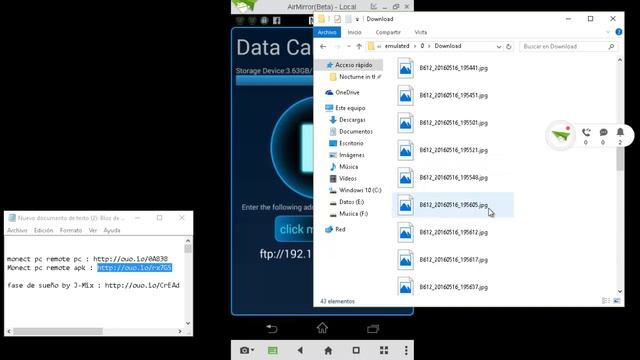
Task: Tap AirMirror toolbar square recents icon
Action: pyautogui.click(x=356, y=350)
